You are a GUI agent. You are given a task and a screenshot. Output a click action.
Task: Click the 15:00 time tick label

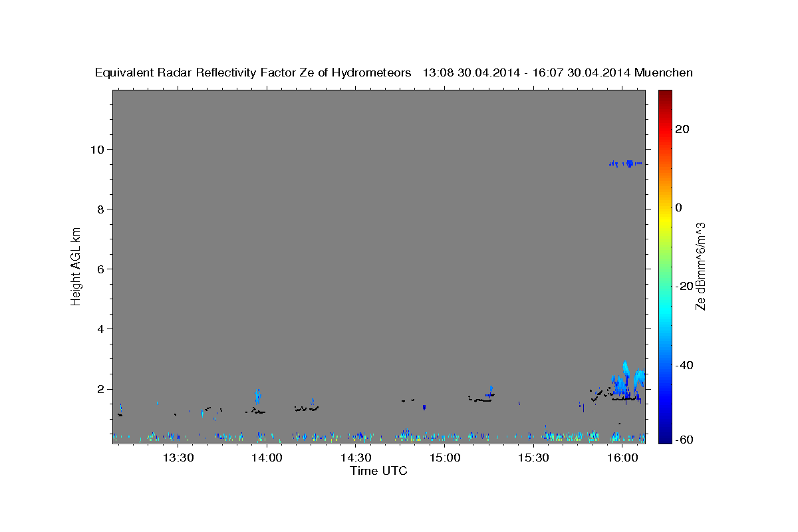pos(445,458)
